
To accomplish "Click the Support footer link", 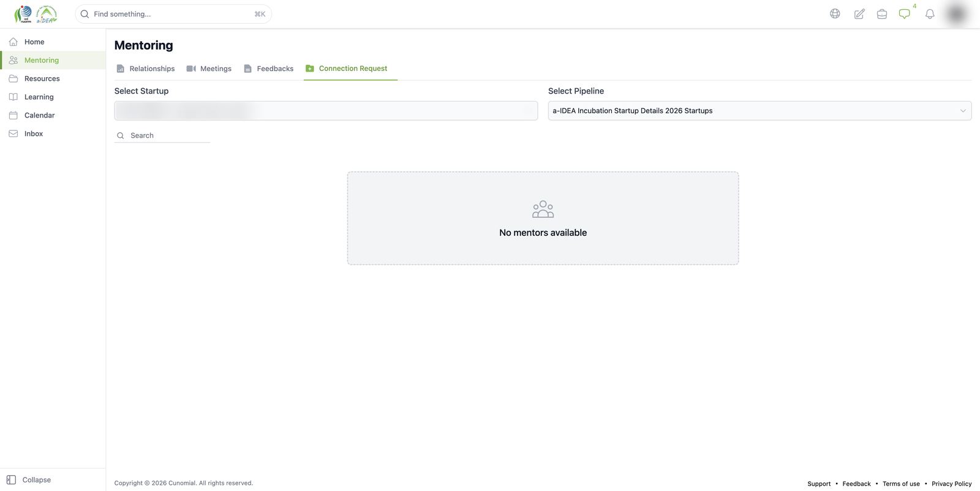I will tap(819, 484).
